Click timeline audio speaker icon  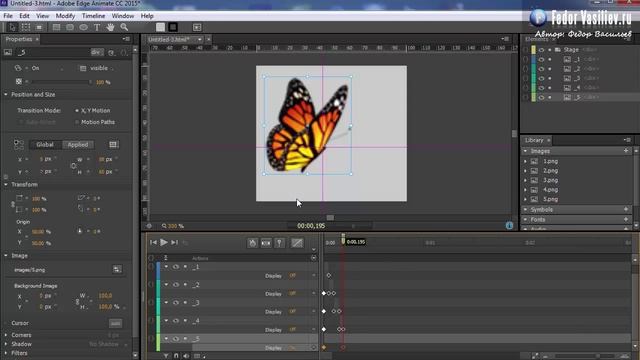pos(186,356)
